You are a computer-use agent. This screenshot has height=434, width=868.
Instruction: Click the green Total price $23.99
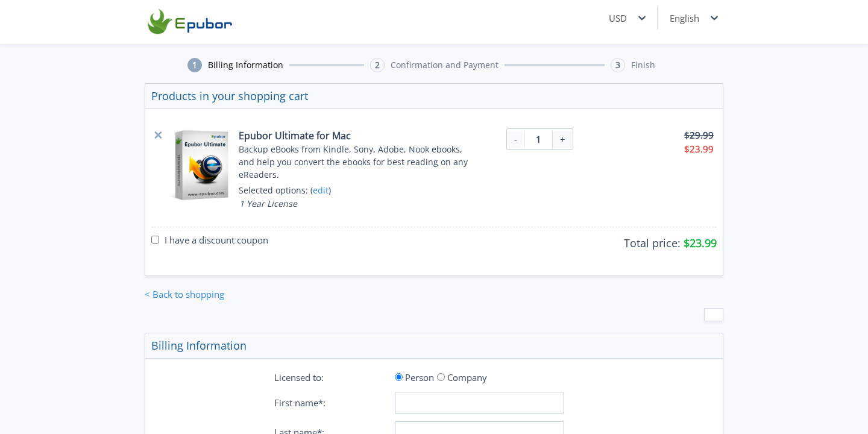700,243
